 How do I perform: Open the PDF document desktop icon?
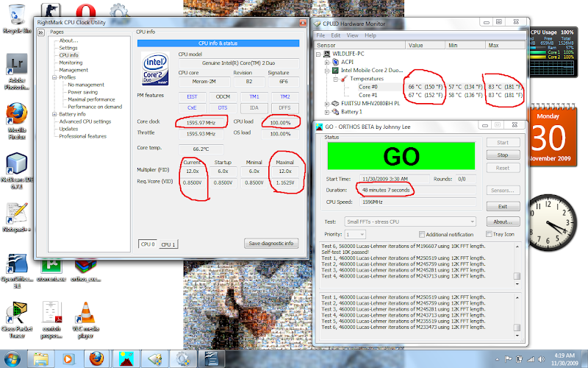pos(51,320)
